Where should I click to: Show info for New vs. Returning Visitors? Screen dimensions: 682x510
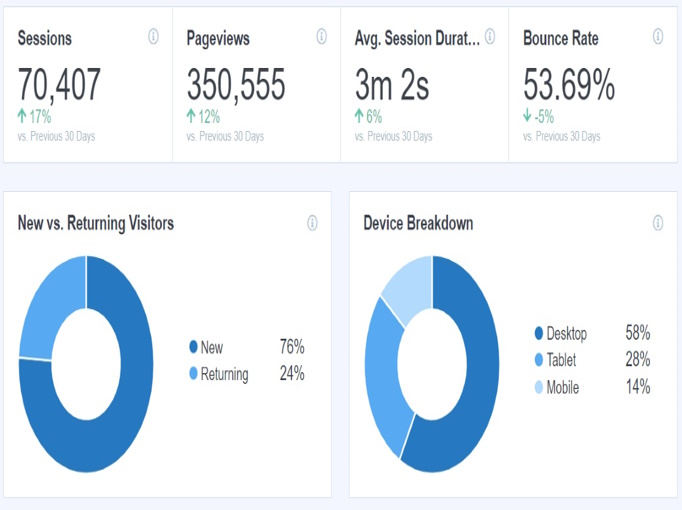(312, 223)
